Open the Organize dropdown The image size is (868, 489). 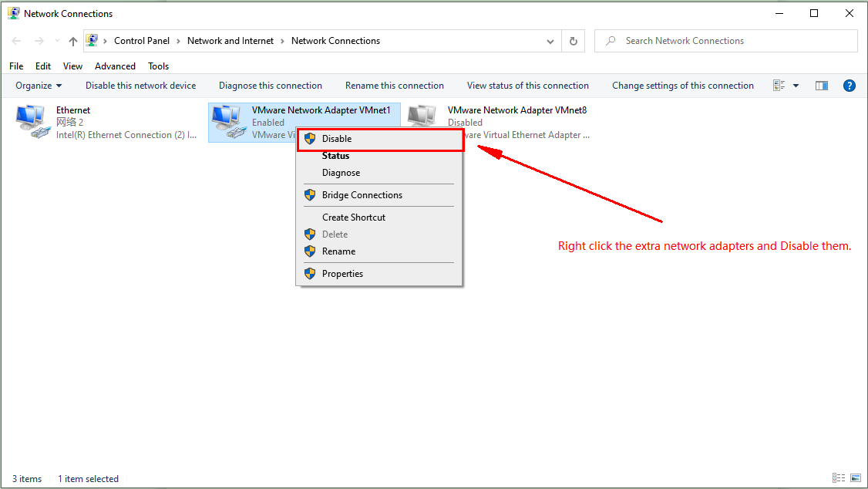tap(39, 86)
